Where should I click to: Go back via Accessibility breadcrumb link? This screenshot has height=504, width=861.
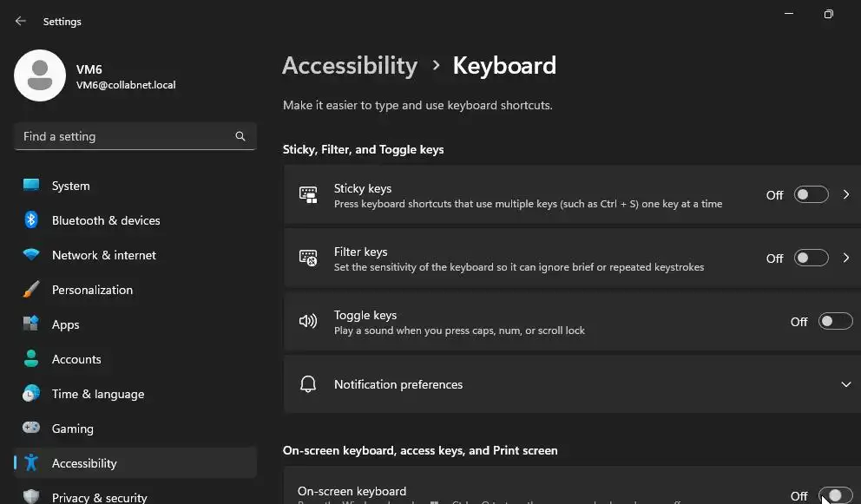click(350, 66)
